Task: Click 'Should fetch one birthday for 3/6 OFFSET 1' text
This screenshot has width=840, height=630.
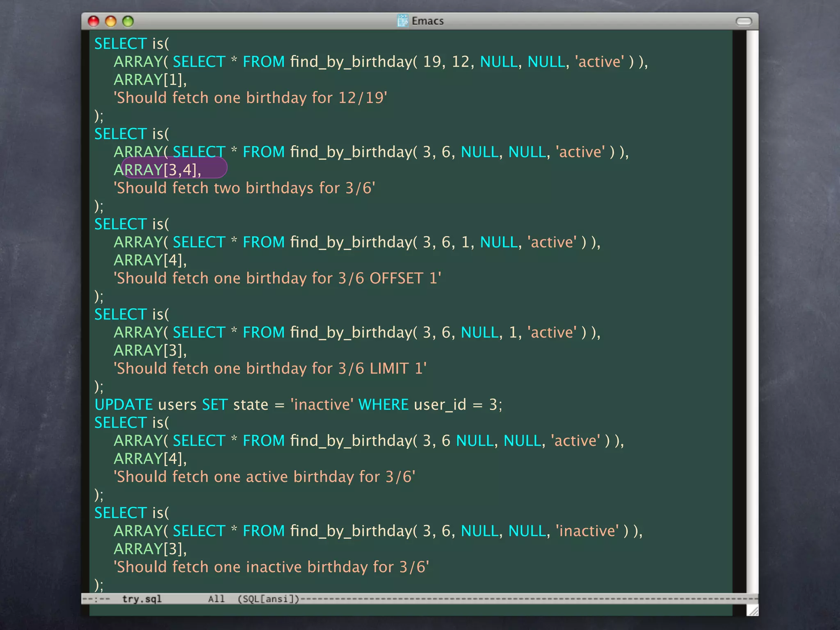Action: [277, 278]
